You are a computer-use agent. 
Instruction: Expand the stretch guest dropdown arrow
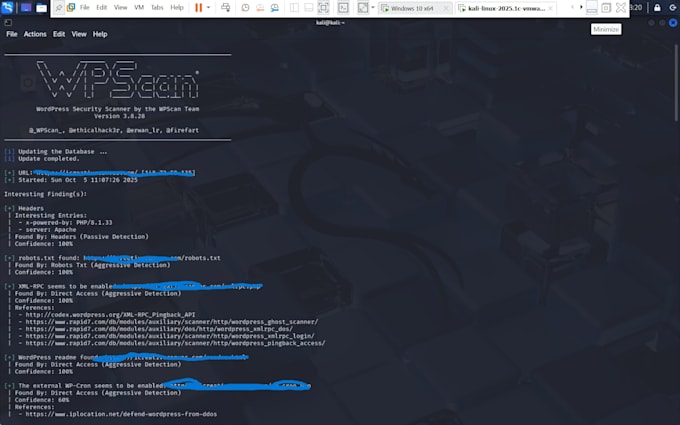click(x=373, y=7)
